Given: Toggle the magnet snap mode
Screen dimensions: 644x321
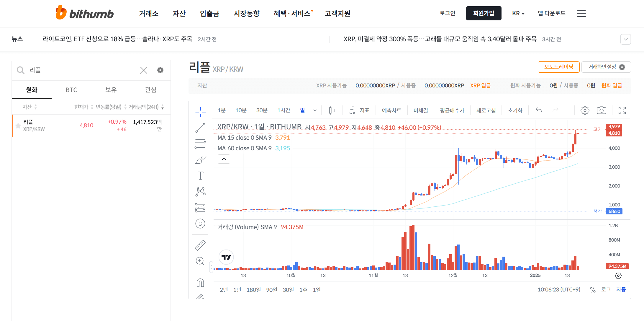Looking at the screenshot, I should tap(200, 283).
